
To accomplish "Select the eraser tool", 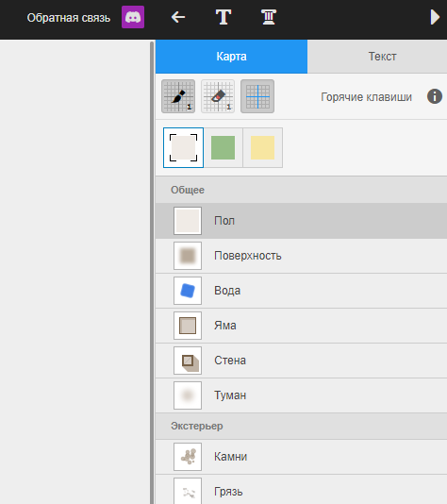I will click(x=218, y=96).
